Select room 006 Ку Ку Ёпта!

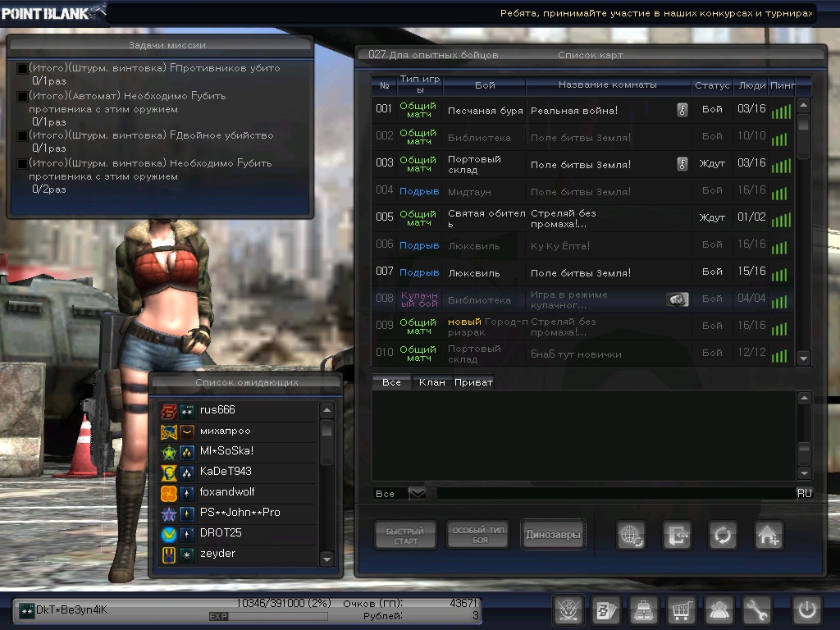582,245
